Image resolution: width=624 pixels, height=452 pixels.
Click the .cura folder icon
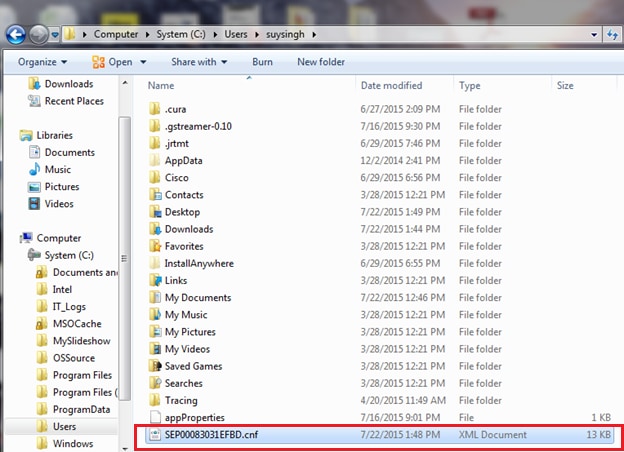(x=154, y=109)
